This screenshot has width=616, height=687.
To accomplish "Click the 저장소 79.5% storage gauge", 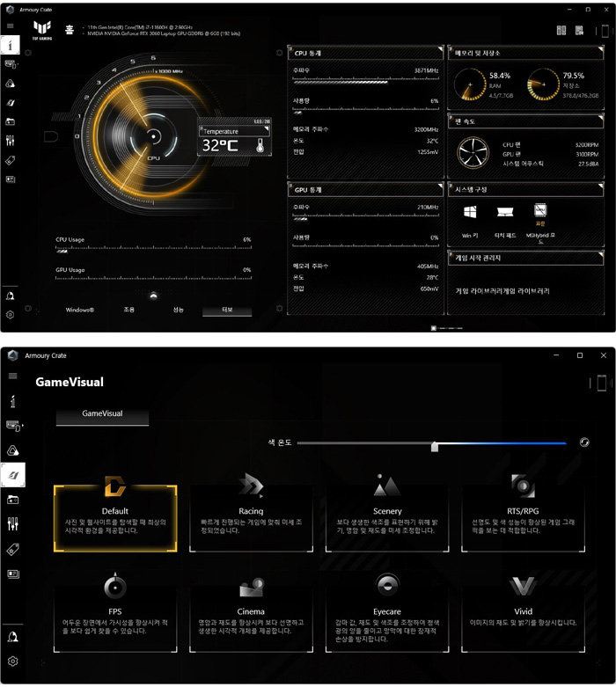I will click(543, 84).
